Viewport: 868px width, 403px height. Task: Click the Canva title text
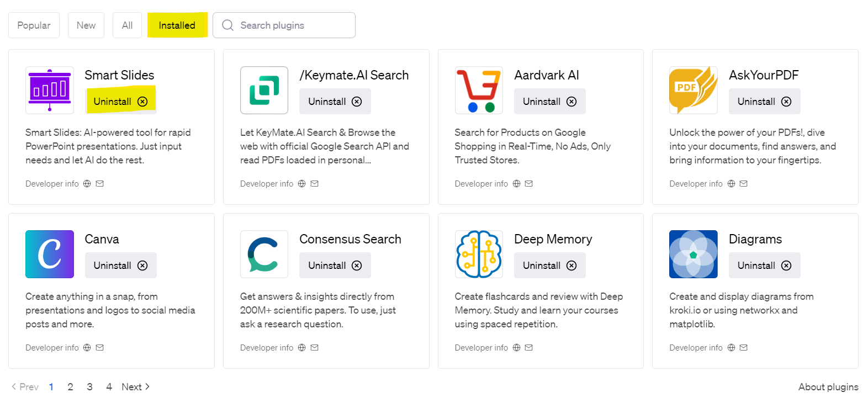[x=102, y=239]
